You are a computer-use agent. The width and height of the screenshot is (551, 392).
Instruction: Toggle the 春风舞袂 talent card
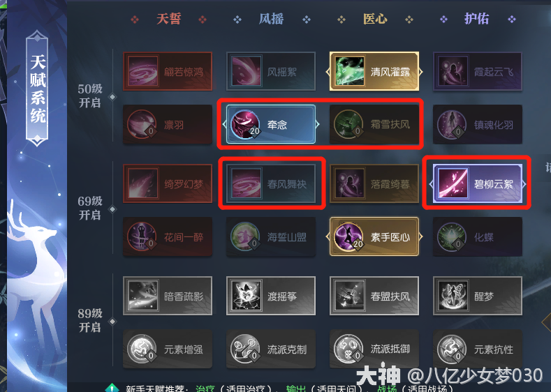tap(271, 183)
